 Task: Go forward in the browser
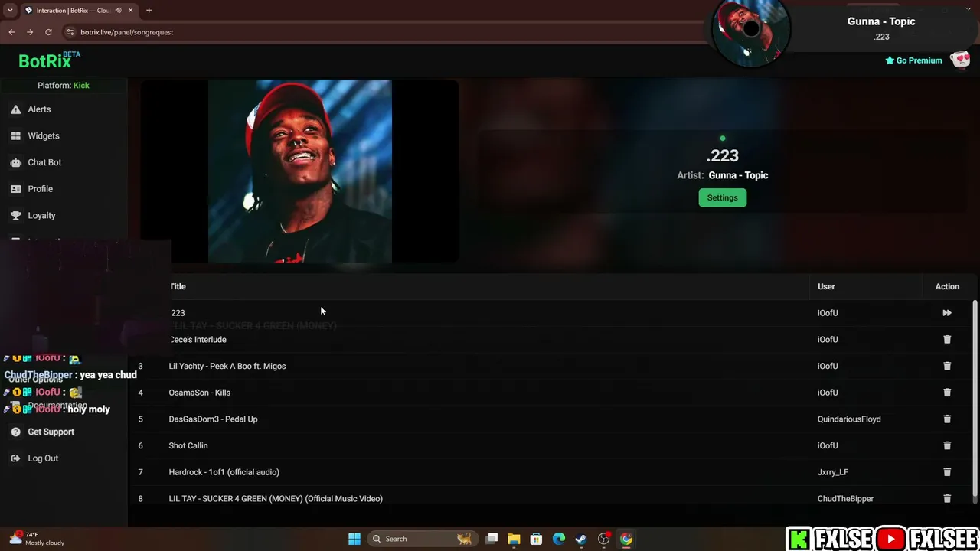[x=30, y=32]
